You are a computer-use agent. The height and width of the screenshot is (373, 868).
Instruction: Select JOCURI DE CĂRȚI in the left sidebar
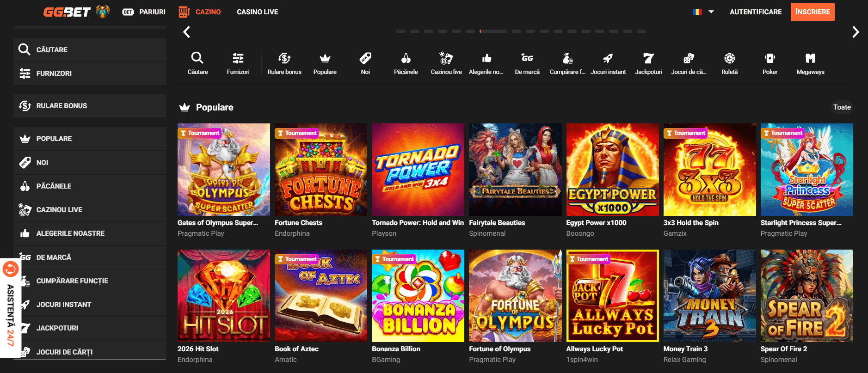(90, 351)
